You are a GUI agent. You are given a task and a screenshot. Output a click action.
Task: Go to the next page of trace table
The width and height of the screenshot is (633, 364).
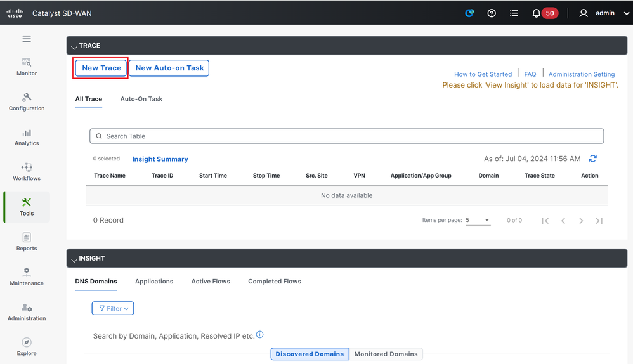[x=581, y=220]
